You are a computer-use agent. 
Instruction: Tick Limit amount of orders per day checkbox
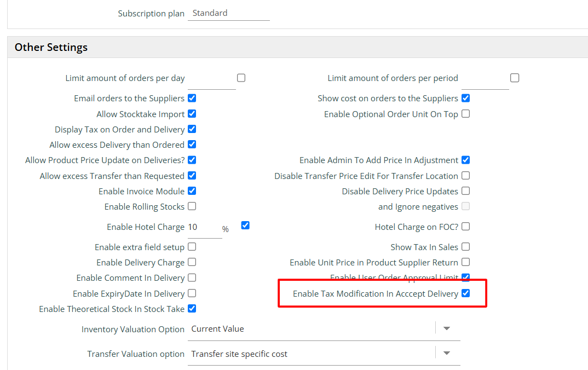[x=241, y=78]
